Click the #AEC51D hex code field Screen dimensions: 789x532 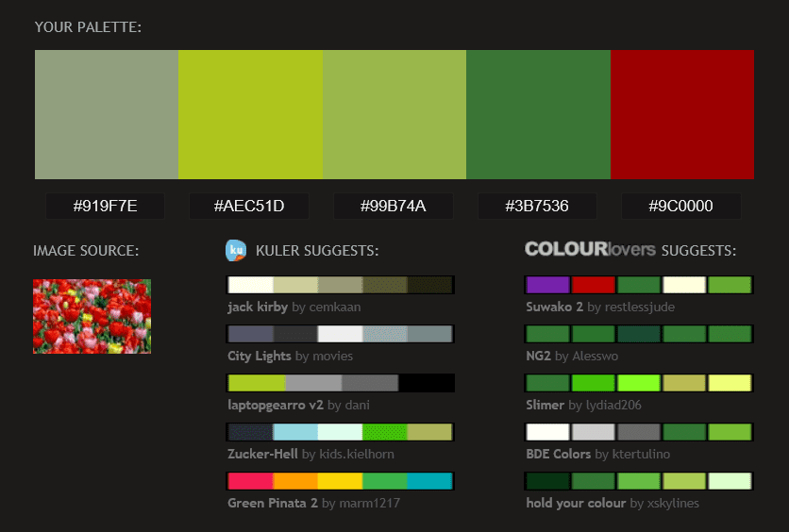249,207
